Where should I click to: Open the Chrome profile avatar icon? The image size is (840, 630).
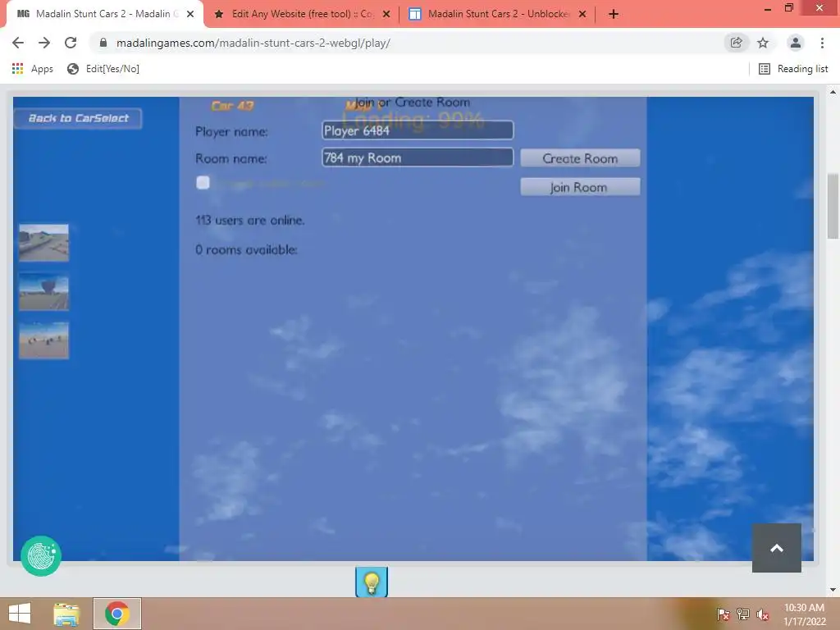tap(796, 43)
